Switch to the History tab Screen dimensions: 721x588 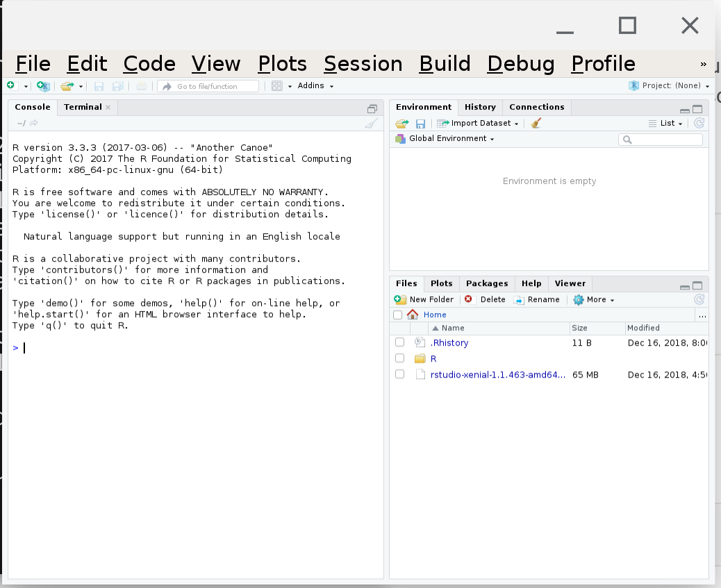click(480, 107)
